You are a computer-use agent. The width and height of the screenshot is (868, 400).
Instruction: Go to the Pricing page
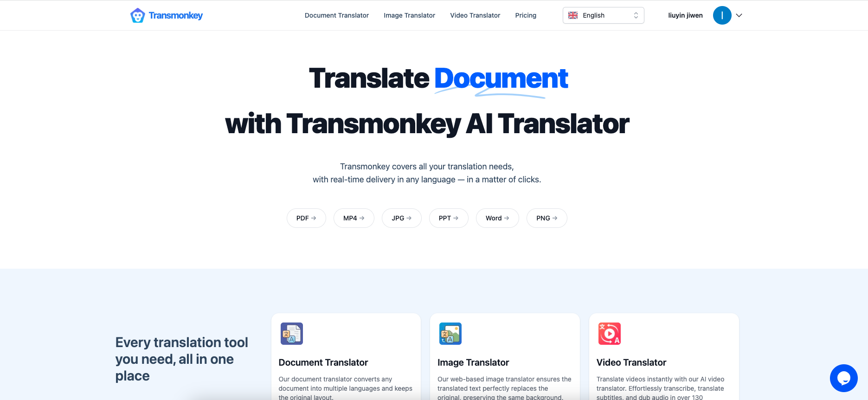tap(526, 15)
